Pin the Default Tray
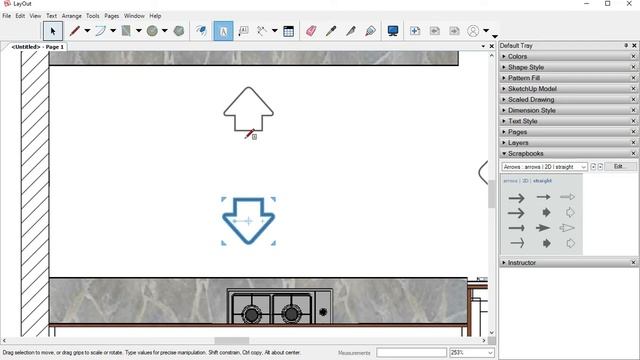Image resolution: width=640 pixels, height=360 pixels. click(x=626, y=45)
